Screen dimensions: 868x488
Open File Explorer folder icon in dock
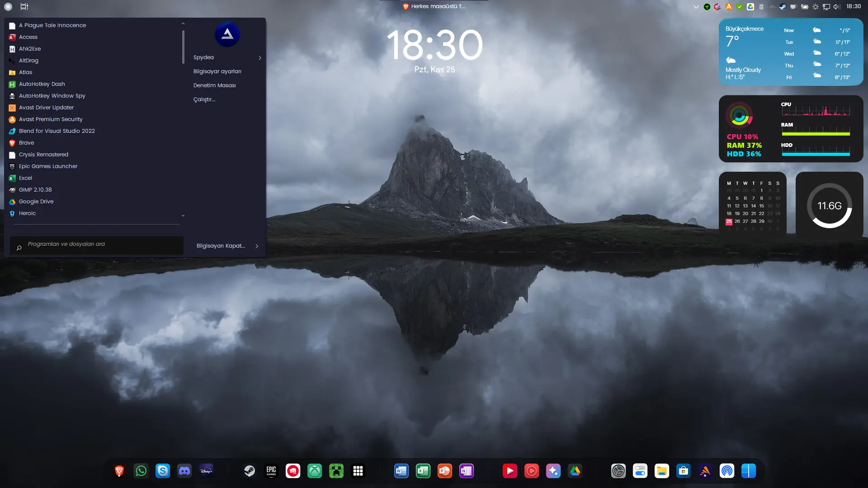[x=662, y=471]
